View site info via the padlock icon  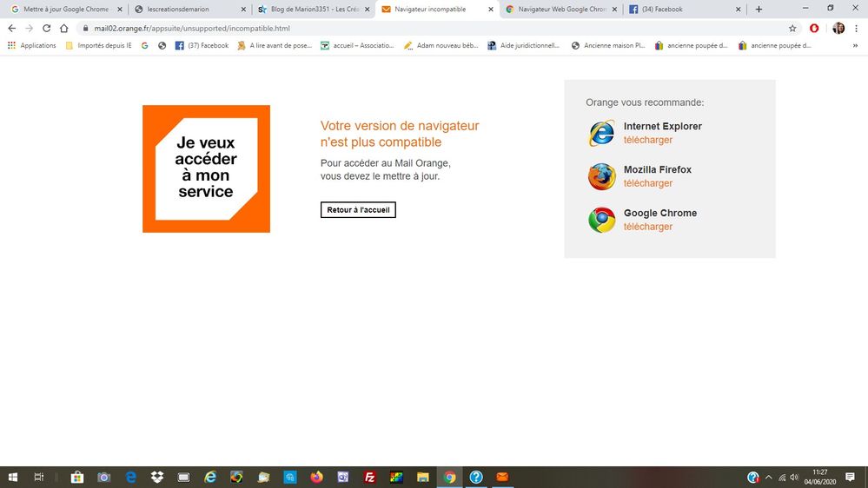[85, 28]
